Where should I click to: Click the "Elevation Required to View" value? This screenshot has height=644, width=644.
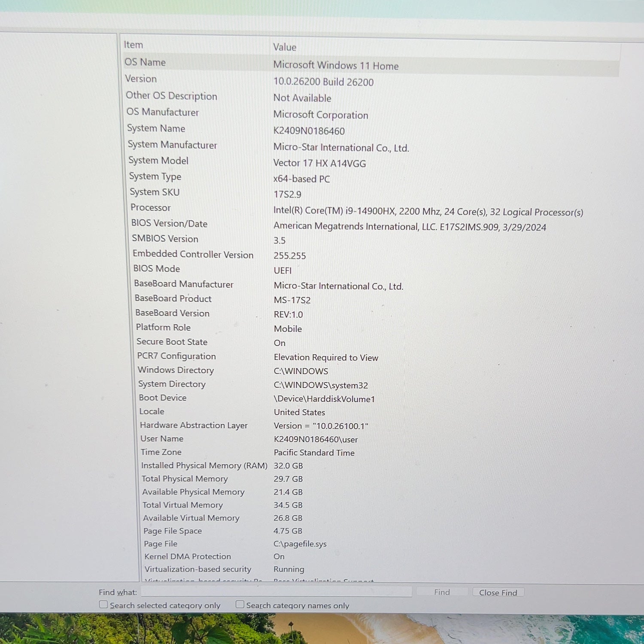326,357
